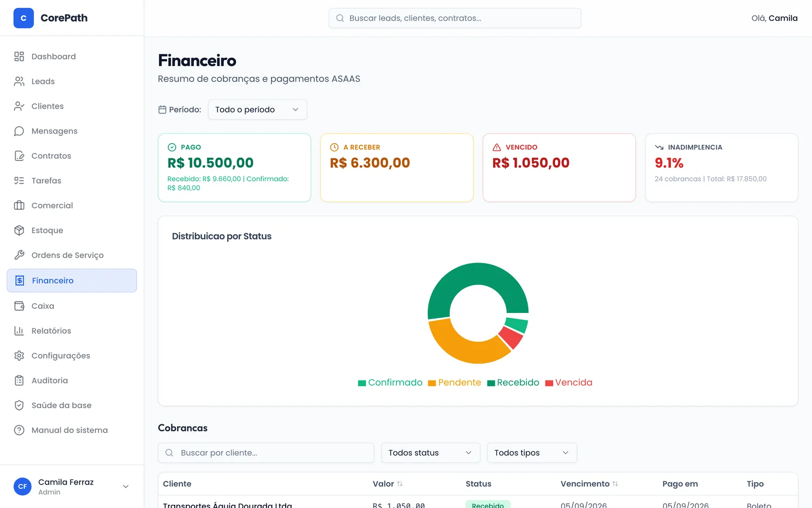
Task: Click the Estoque box icon
Action: pos(19,231)
